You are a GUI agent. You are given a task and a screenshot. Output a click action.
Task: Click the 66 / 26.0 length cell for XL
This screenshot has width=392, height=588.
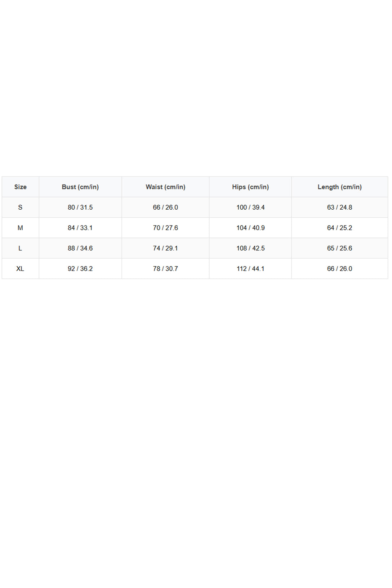click(x=340, y=268)
